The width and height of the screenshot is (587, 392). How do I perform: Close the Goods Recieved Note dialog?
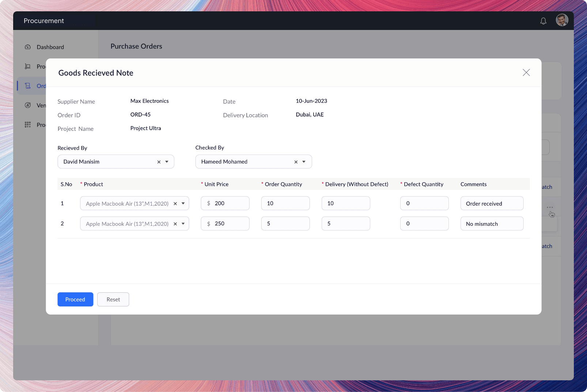(x=526, y=72)
